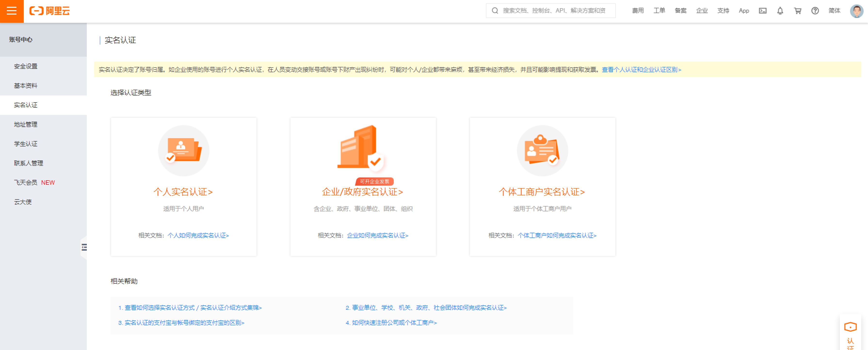Choose 个人实名认证 option
The width and height of the screenshot is (868, 350).
[x=183, y=192]
